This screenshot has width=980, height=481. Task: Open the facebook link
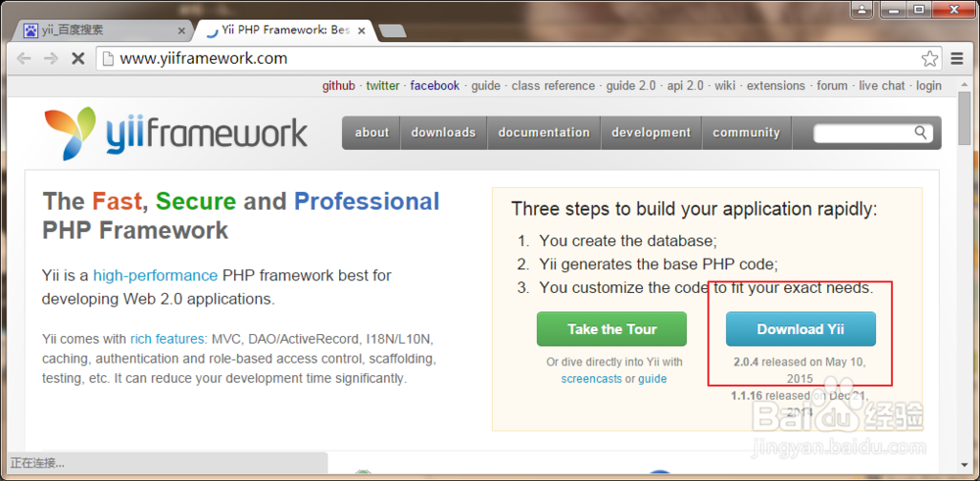click(435, 86)
